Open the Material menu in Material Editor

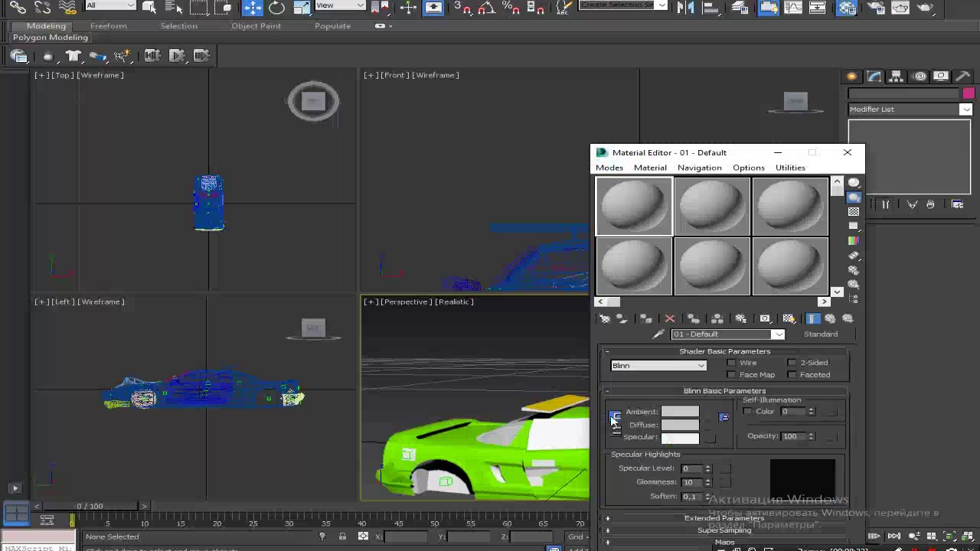point(650,168)
